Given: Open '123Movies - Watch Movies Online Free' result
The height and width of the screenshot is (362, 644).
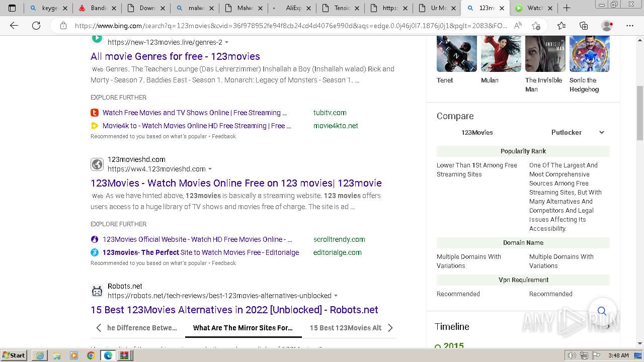Looking at the screenshot, I should pyautogui.click(x=236, y=183).
